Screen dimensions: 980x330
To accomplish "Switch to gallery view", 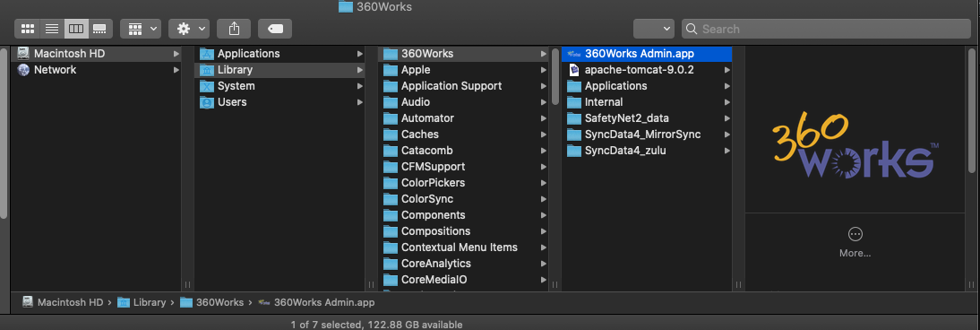I will (100, 29).
